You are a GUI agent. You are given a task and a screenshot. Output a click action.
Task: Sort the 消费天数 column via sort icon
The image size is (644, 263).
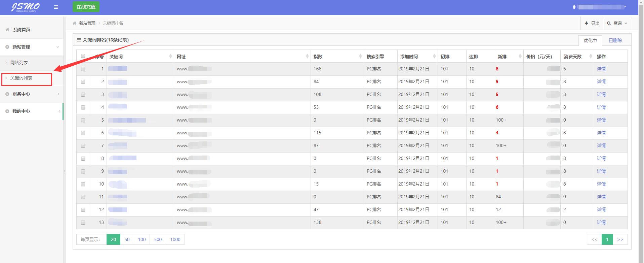(591, 57)
